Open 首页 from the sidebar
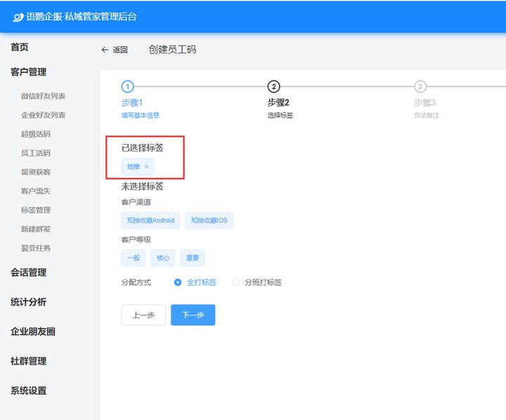 click(20, 47)
